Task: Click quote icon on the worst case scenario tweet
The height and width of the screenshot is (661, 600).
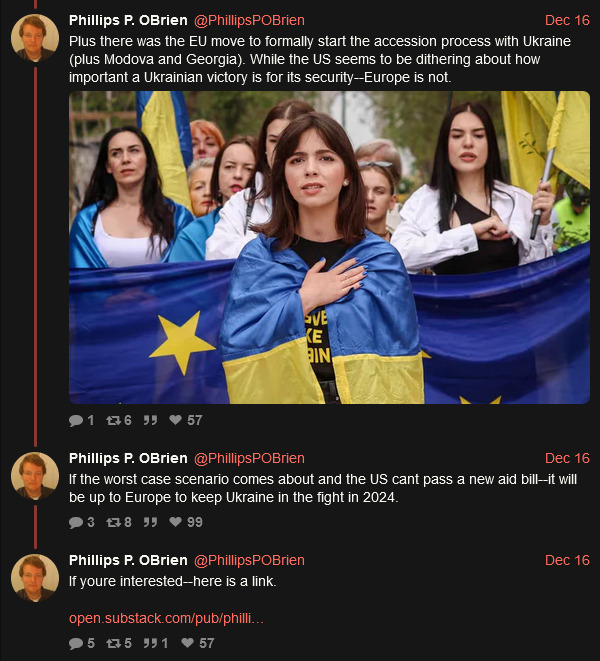Action: pyautogui.click(x=150, y=522)
